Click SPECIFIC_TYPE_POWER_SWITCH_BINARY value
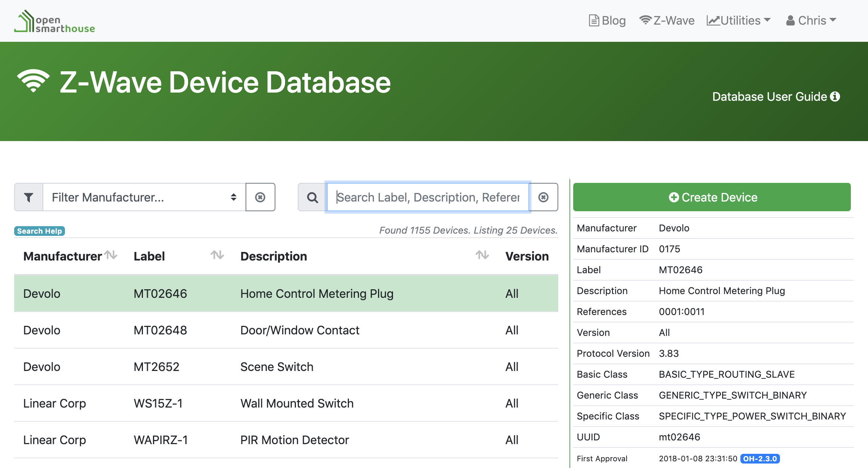This screenshot has height=468, width=868. 752,416
